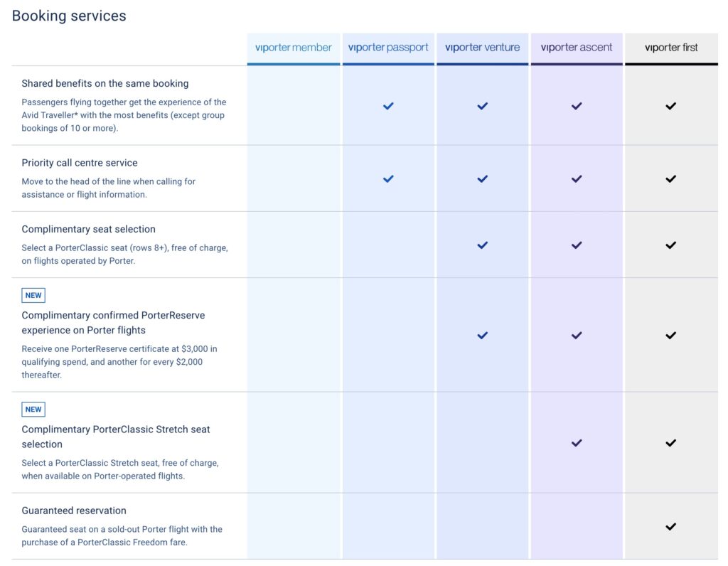
Task: Click Ascent checkmark for PorterClassic Stretch row
Action: pos(577,443)
